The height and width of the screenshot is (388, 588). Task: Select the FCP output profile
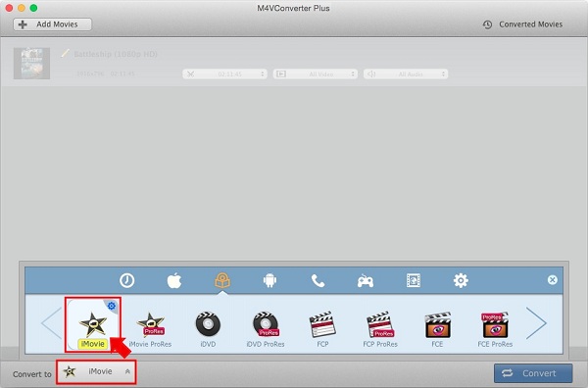[322, 330]
